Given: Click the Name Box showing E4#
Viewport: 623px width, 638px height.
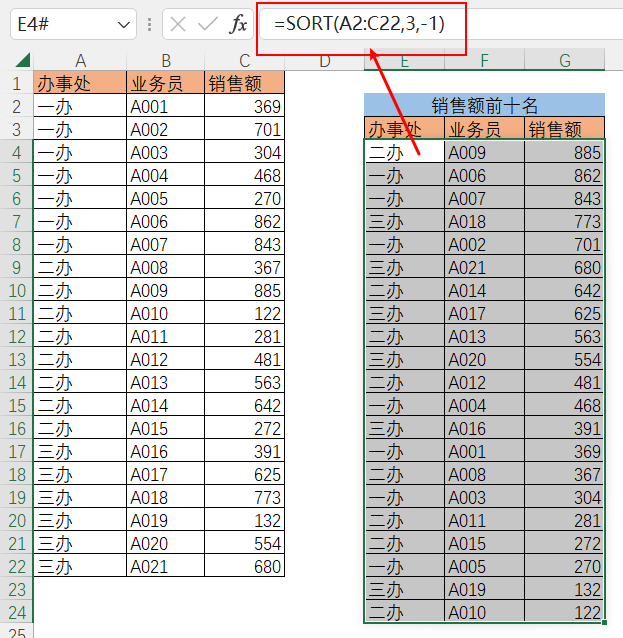Looking at the screenshot, I should click(62, 25).
